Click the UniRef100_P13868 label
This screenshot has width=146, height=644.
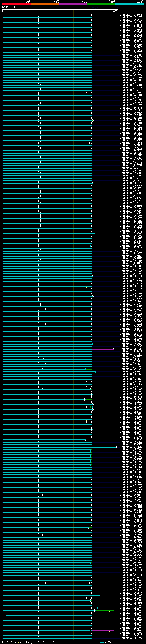[131, 274]
